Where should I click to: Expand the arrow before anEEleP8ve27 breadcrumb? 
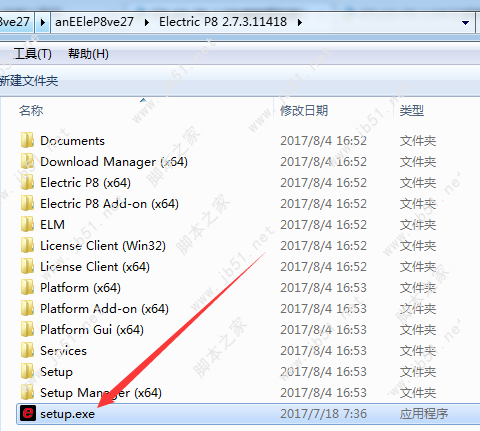pos(42,22)
